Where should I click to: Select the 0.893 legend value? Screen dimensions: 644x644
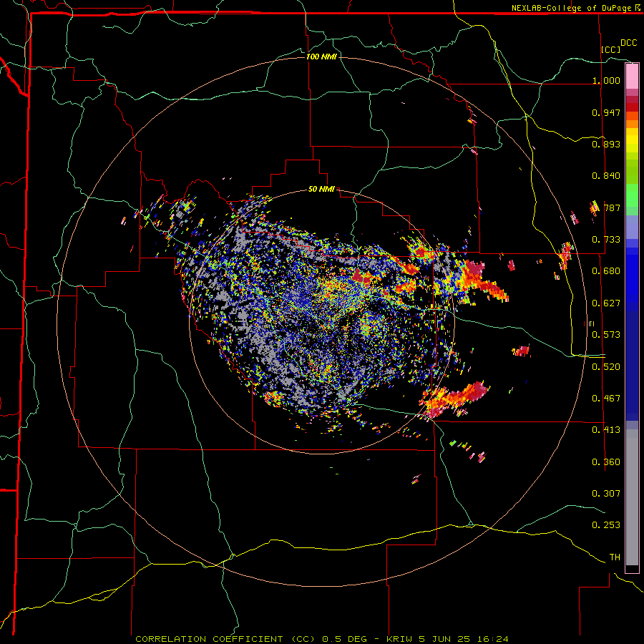point(606,144)
